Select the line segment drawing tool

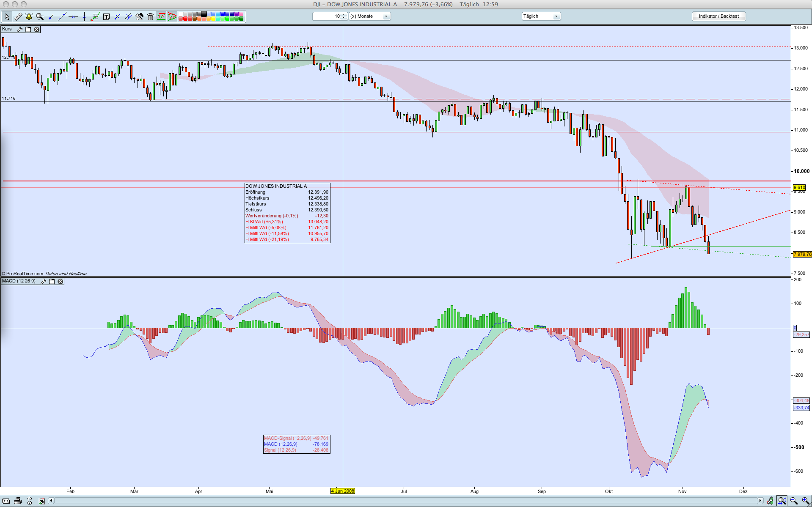click(51, 16)
